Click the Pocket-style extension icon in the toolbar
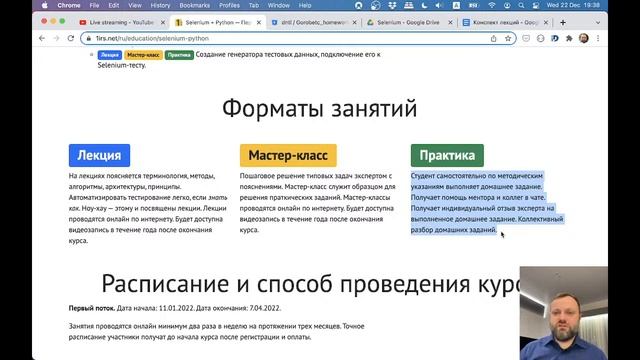The height and width of the screenshot is (360, 640). tap(526, 38)
